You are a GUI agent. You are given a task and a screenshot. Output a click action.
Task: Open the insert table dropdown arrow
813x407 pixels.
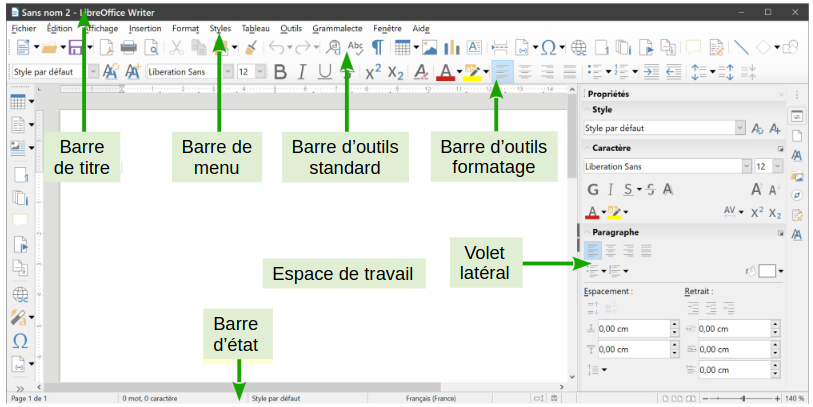pos(416,48)
